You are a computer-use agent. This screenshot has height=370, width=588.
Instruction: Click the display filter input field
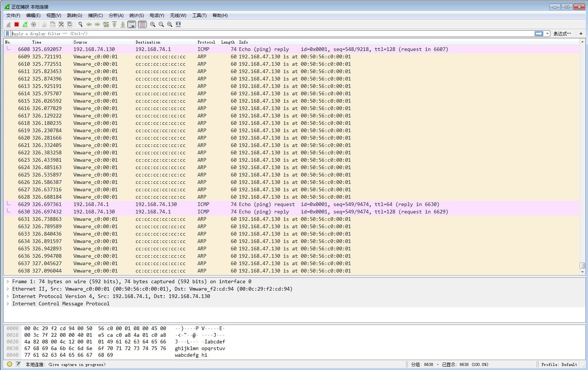point(272,34)
